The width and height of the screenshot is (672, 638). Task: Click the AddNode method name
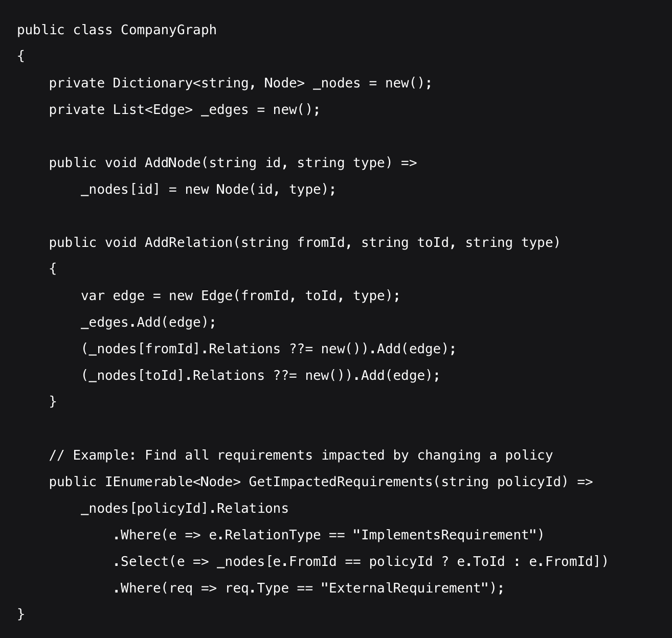173,163
